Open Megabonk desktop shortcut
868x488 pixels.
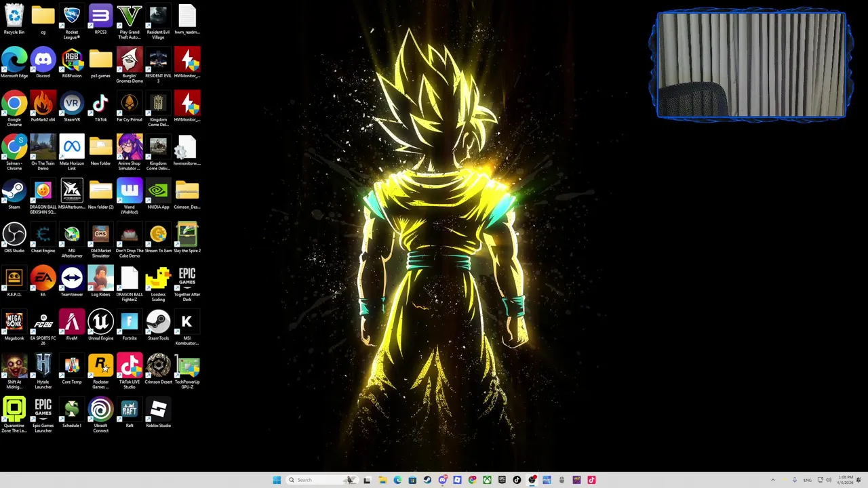(14, 325)
